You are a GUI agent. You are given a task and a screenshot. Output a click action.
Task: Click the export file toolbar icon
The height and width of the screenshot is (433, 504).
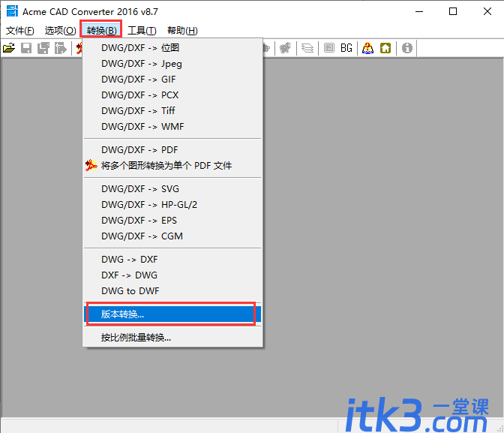(61, 48)
